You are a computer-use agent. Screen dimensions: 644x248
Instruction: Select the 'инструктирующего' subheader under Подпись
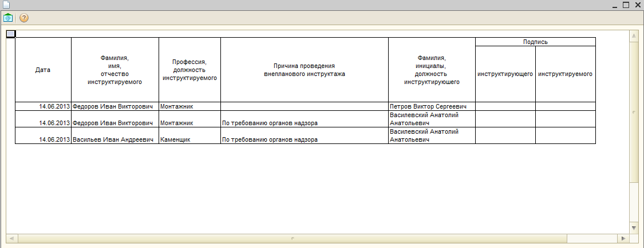pyautogui.click(x=505, y=74)
